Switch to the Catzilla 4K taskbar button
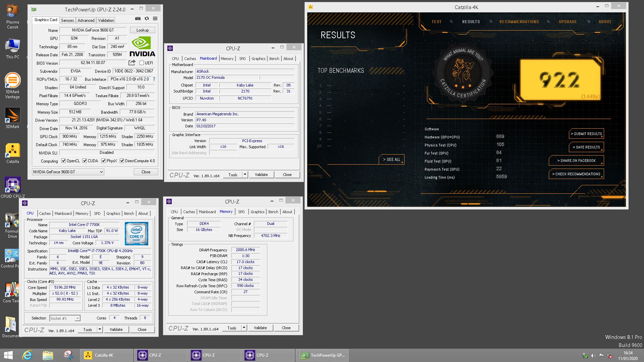The width and height of the screenshot is (644, 362). pos(106,355)
